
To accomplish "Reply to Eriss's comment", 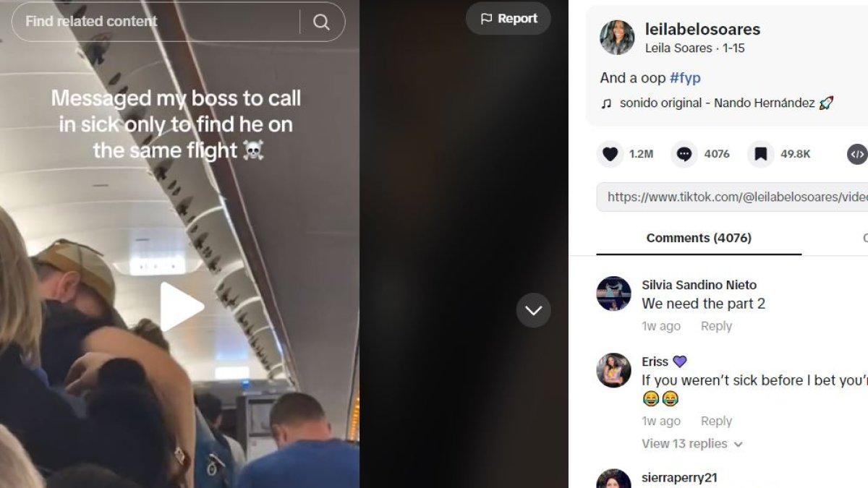I will (716, 421).
